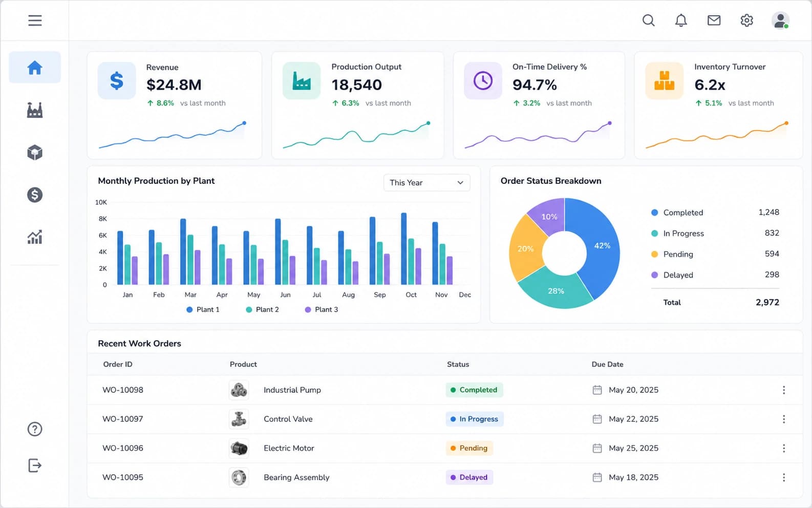Image resolution: width=812 pixels, height=508 pixels.
Task: Open work order WO-10098
Action: 123,390
